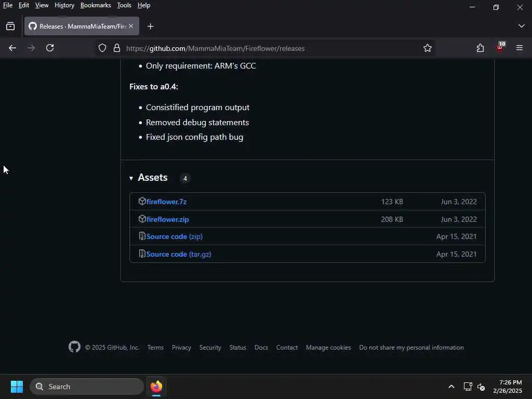Viewport: 532px width, 399px height.
Task: Open the network status tray icon
Action: coord(468,387)
